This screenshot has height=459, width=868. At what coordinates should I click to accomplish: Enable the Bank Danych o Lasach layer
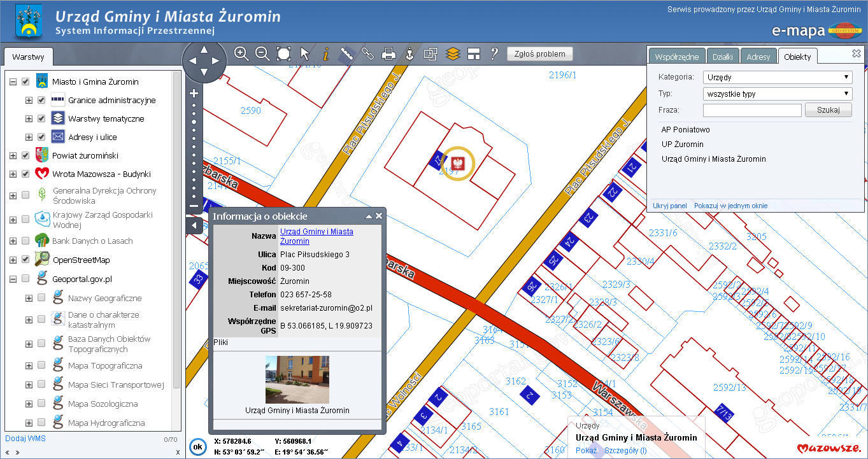point(25,241)
